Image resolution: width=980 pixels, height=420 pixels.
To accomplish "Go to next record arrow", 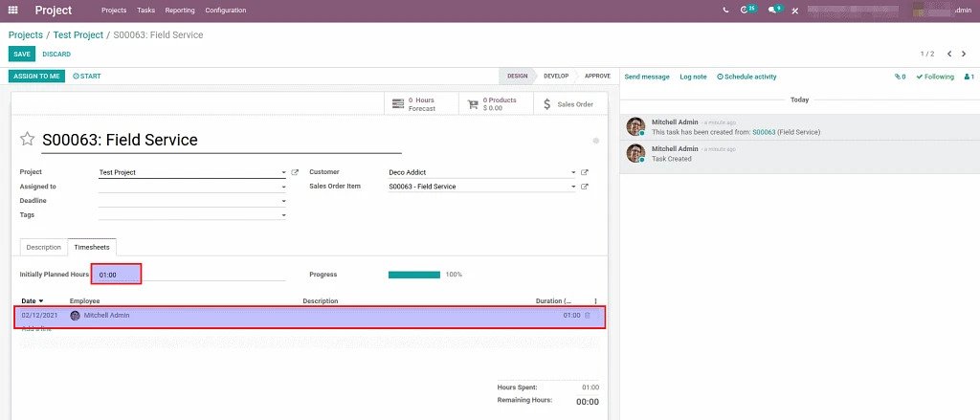I will point(964,54).
